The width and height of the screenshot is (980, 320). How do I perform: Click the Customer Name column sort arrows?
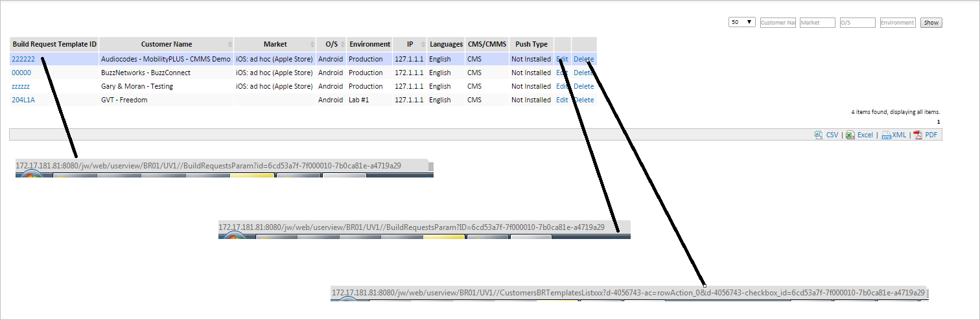pos(229,44)
